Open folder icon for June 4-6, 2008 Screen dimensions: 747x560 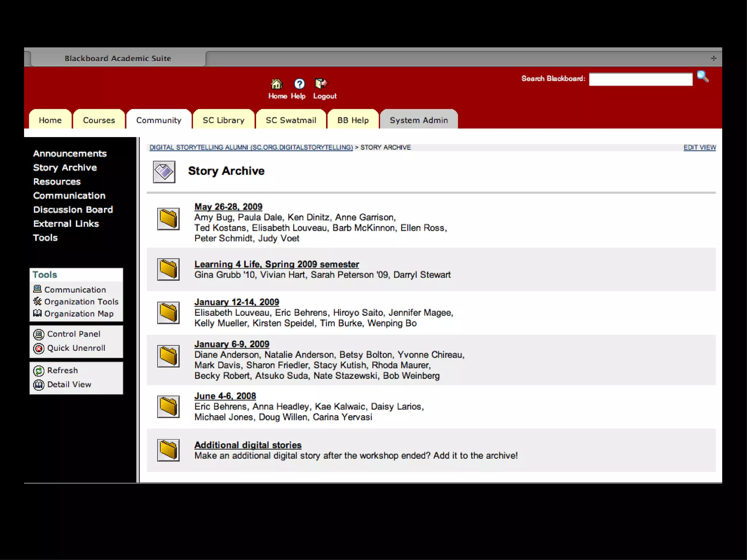coord(168,407)
